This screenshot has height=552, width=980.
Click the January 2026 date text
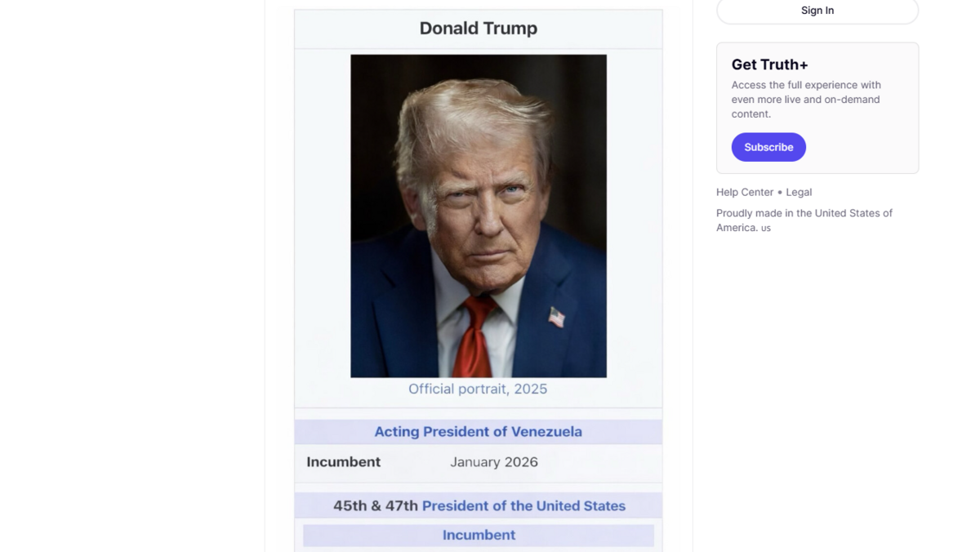pyautogui.click(x=493, y=462)
